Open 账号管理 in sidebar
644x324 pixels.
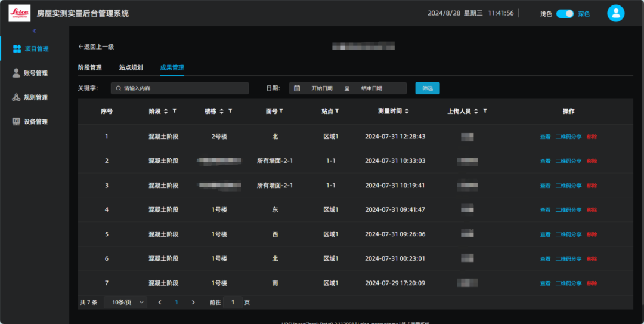[x=35, y=73]
